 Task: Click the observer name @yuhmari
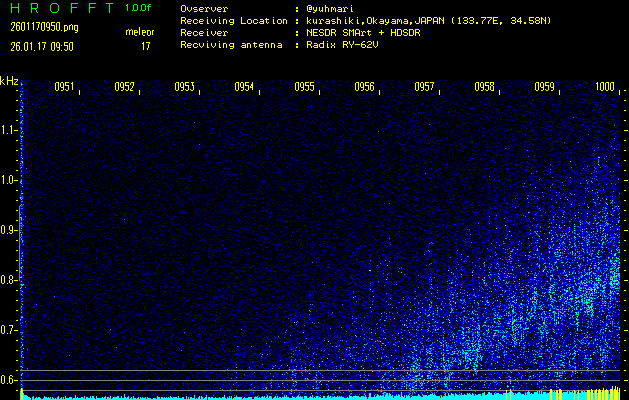[331, 9]
